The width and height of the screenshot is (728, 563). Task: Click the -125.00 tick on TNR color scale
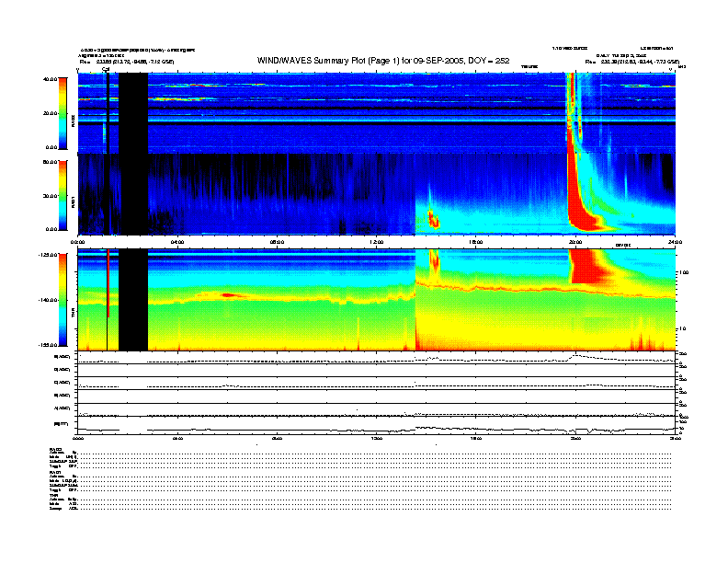(x=49, y=255)
